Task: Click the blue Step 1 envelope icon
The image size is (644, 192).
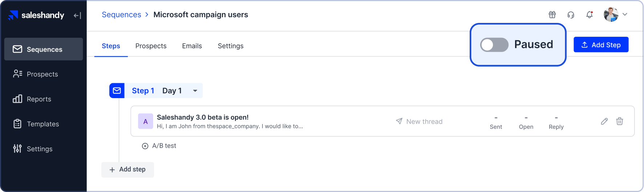Action: [117, 91]
